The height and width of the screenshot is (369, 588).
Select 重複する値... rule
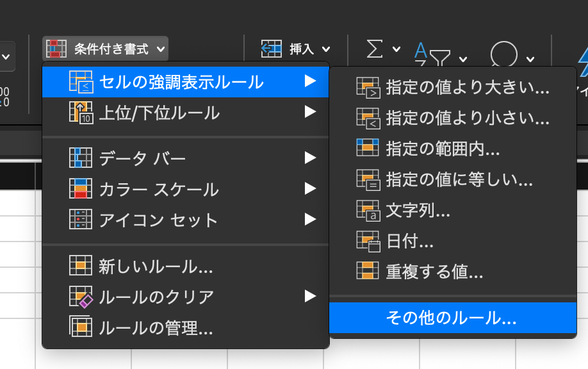point(453,272)
